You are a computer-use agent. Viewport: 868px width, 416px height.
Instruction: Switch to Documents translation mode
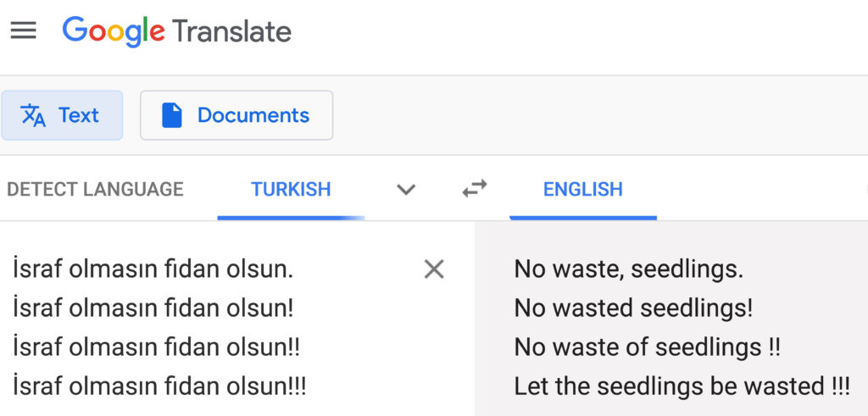(x=236, y=115)
